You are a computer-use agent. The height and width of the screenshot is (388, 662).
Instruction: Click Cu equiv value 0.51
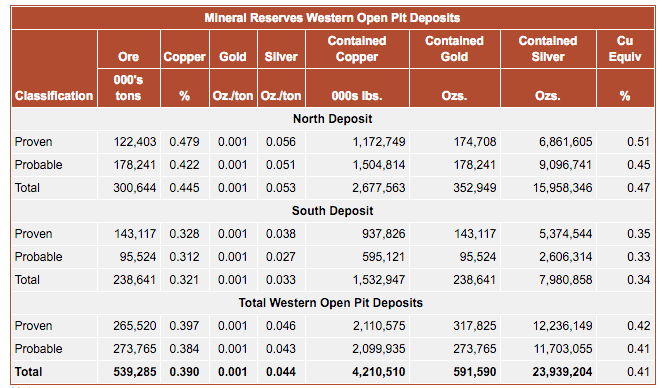coord(638,141)
